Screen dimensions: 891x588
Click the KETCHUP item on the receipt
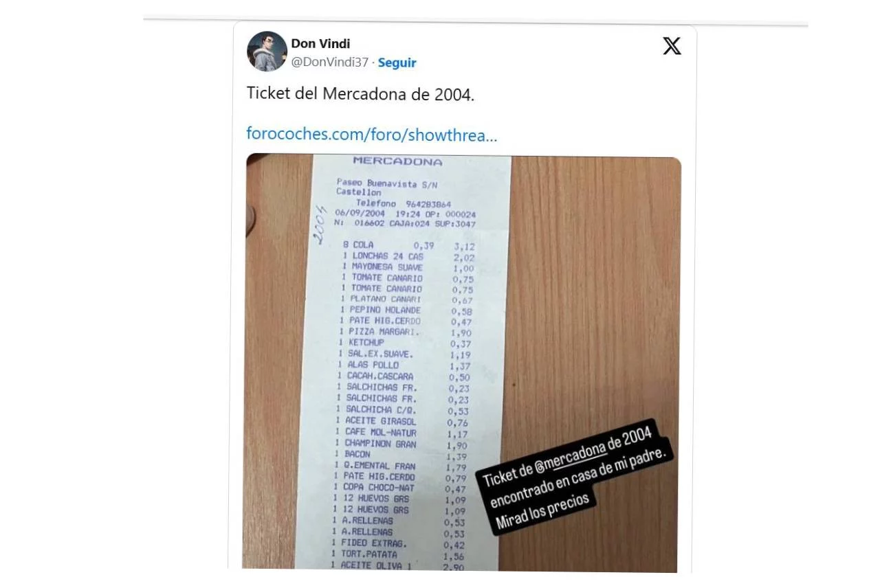coord(366,343)
